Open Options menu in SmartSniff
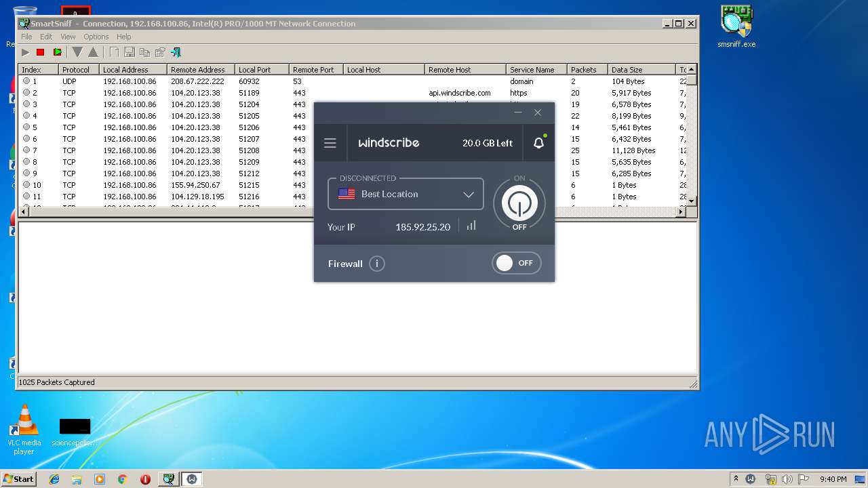 pos(96,37)
